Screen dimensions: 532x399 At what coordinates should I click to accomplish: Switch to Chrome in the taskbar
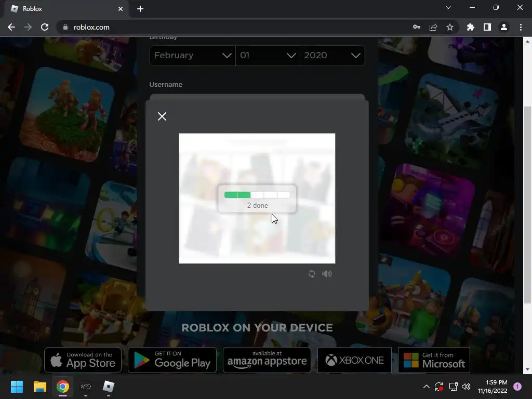63,387
